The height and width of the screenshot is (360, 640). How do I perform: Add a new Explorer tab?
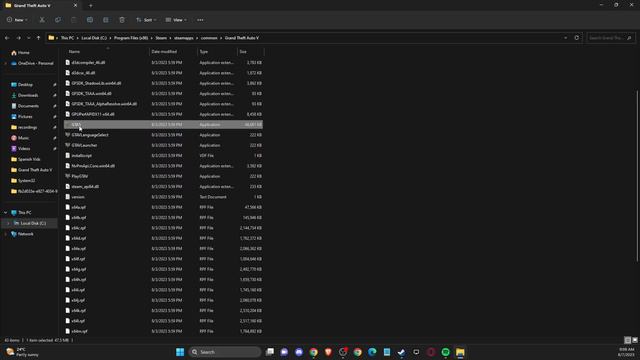(x=91, y=6)
